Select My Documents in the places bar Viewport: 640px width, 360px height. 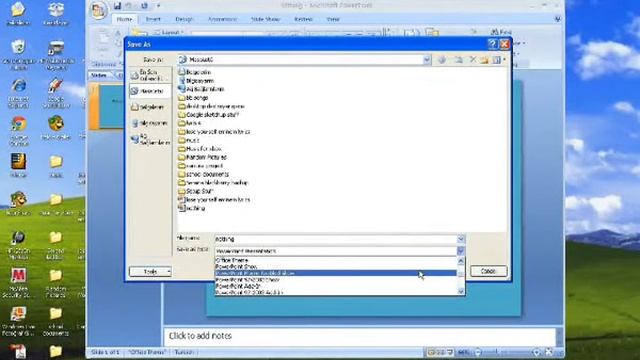[x=150, y=107]
